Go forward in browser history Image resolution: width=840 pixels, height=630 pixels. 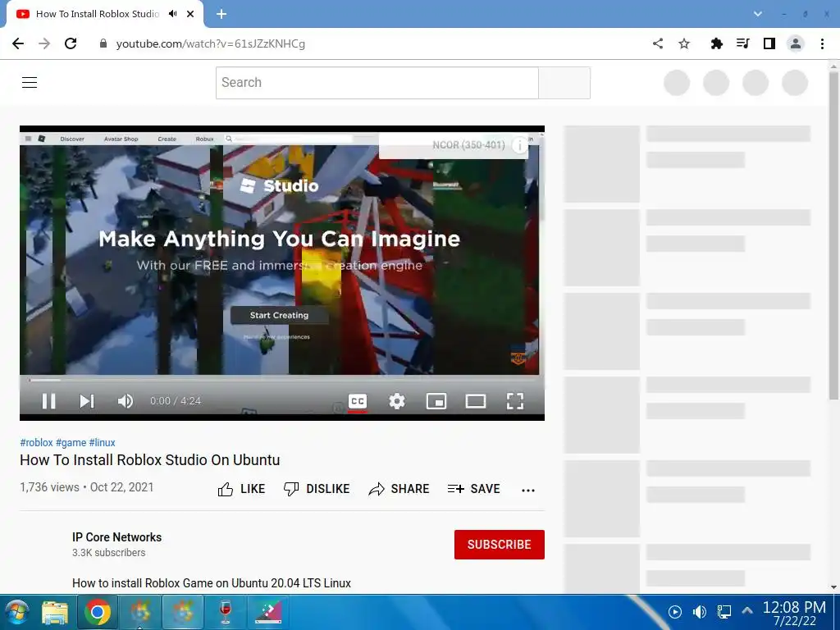pyautogui.click(x=44, y=43)
